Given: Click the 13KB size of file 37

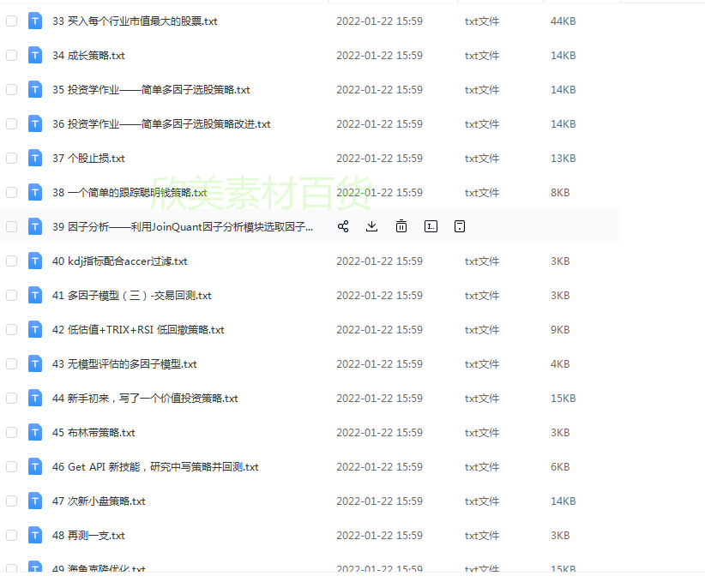Looking at the screenshot, I should (563, 158).
